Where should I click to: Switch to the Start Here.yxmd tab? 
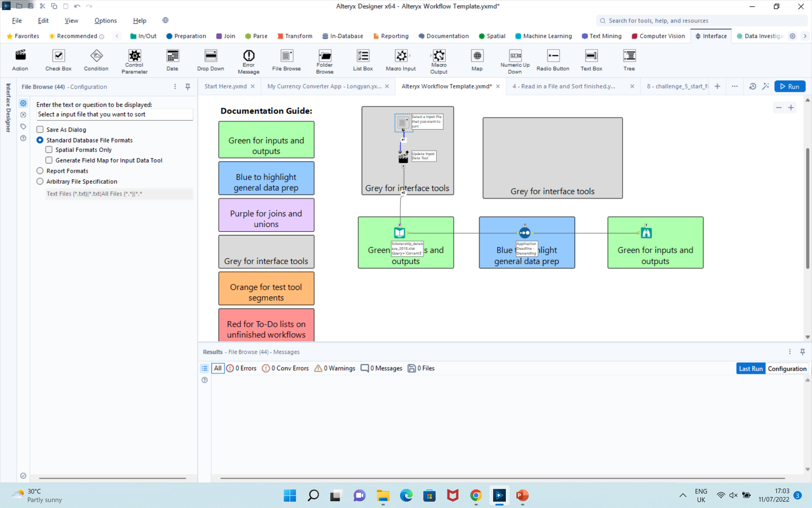click(226, 86)
